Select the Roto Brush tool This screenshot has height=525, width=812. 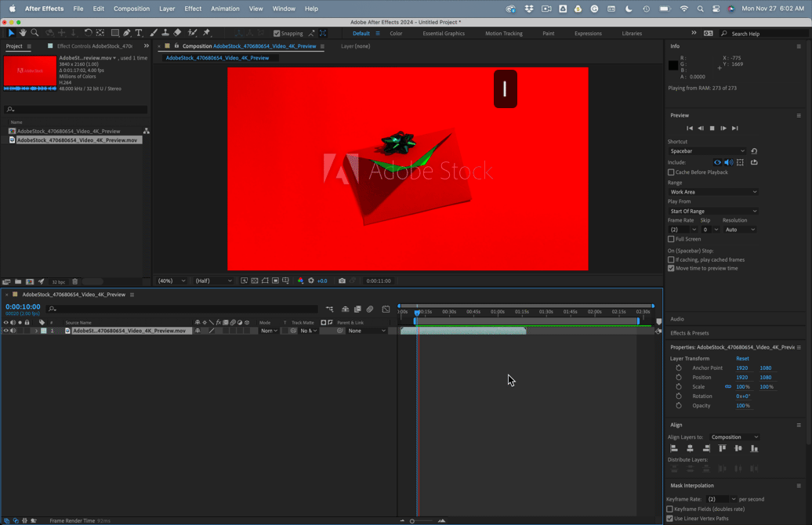point(192,33)
